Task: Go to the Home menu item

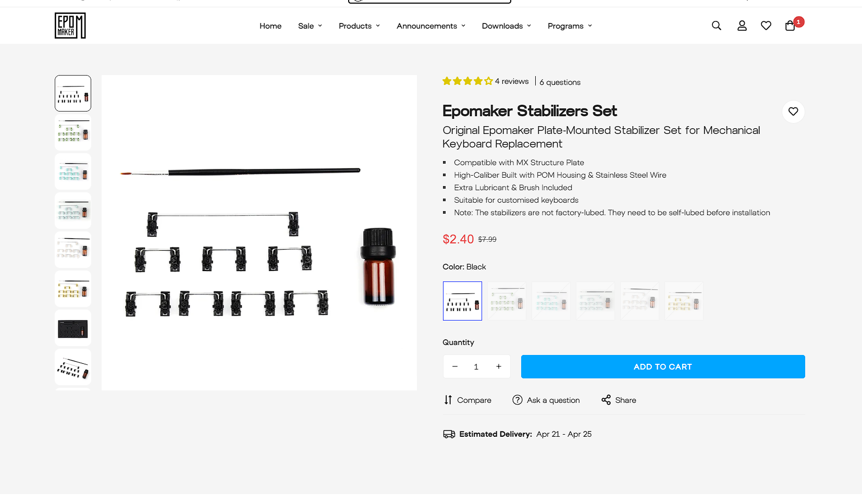Action: click(x=270, y=26)
